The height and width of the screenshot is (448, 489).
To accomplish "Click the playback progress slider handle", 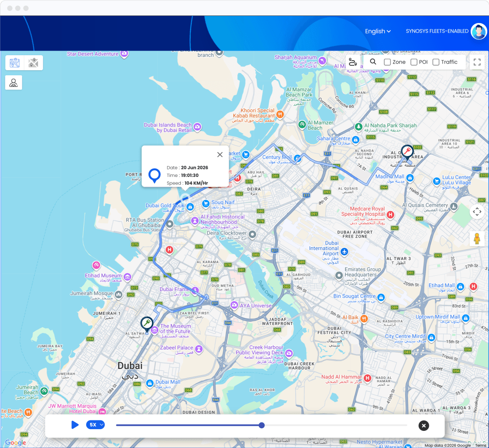I will click(262, 425).
